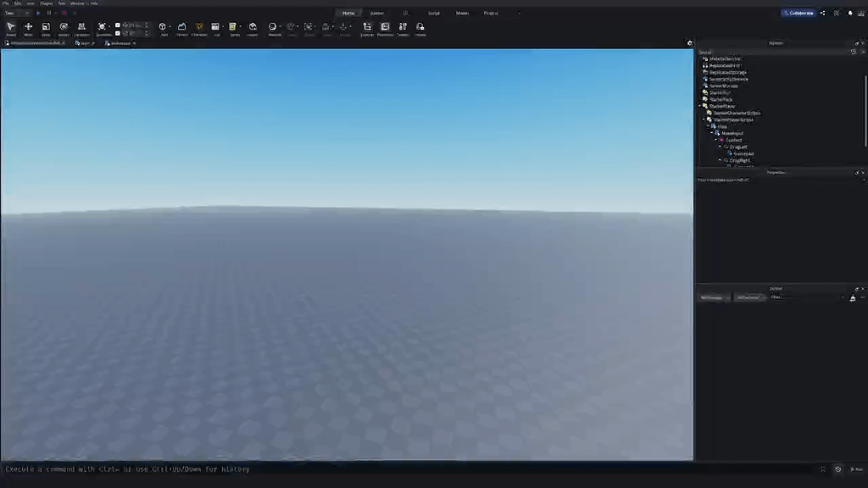The height and width of the screenshot is (488, 868).
Task: Click the viewport settings gear icon
Action: pyautogui.click(x=690, y=43)
